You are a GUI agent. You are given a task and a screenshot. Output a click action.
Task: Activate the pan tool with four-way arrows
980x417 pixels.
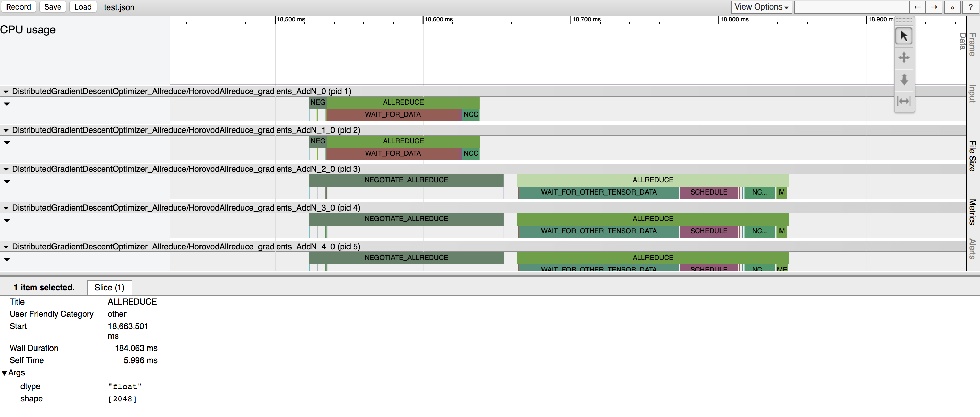[x=904, y=58]
